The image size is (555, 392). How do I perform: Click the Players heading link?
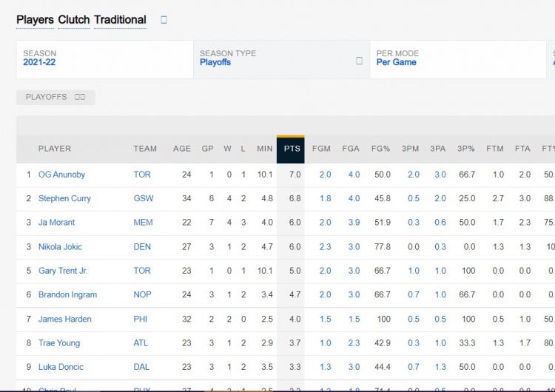pyautogui.click(x=35, y=20)
